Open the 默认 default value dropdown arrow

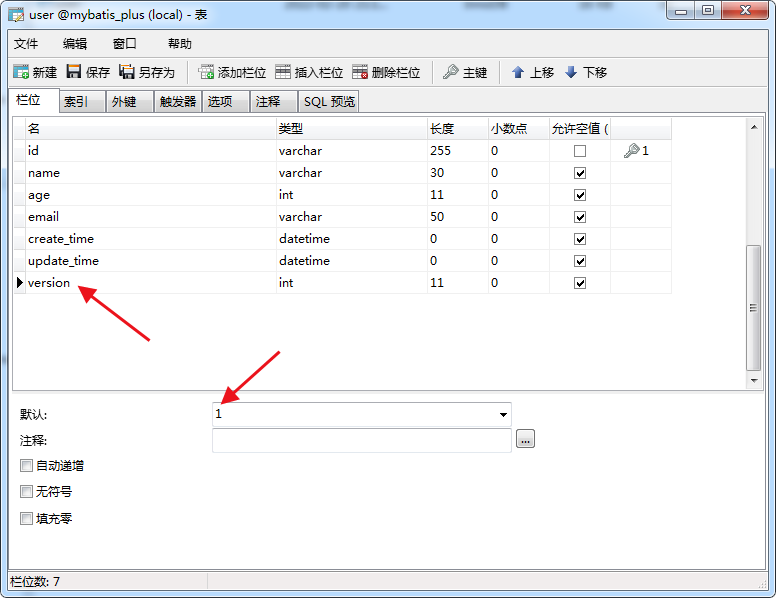[503, 415]
